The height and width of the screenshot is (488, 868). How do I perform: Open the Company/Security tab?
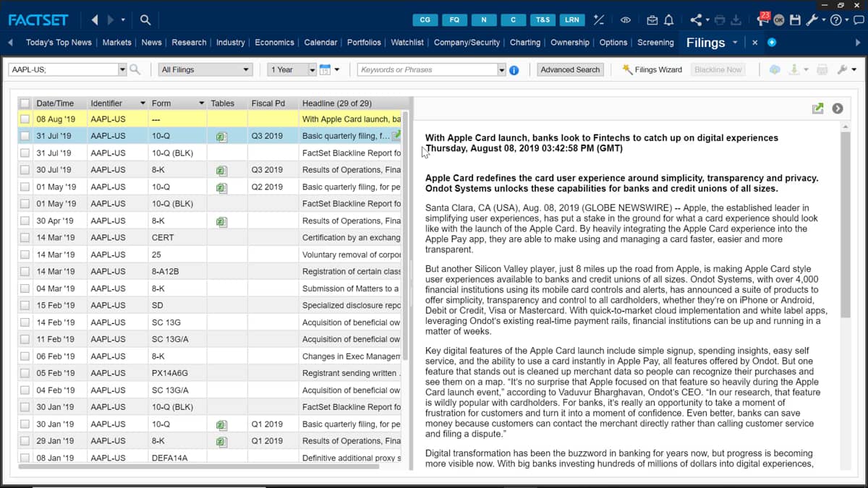467,43
